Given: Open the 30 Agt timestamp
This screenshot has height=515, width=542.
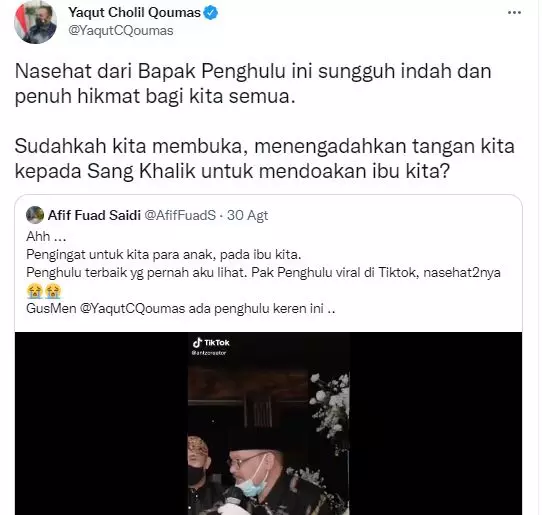Looking at the screenshot, I should (247, 215).
